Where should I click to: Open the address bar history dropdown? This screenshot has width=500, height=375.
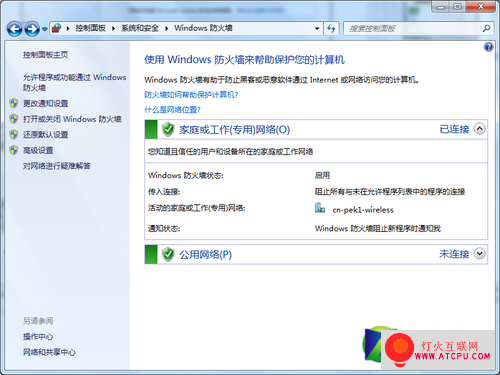(x=317, y=29)
